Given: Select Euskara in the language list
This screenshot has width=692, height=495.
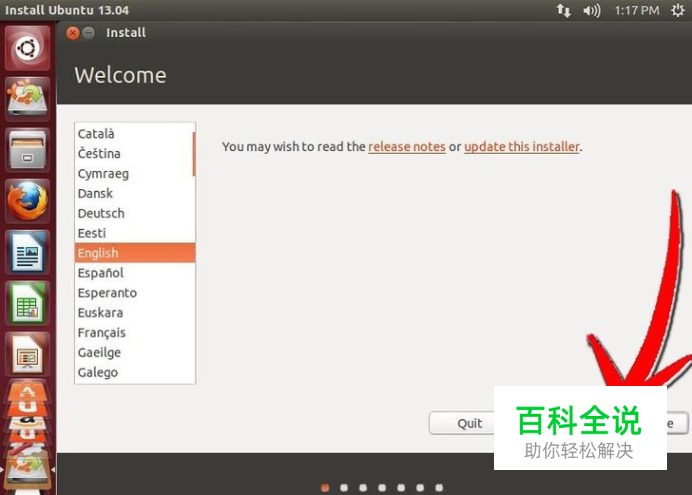Looking at the screenshot, I should coord(135,312).
